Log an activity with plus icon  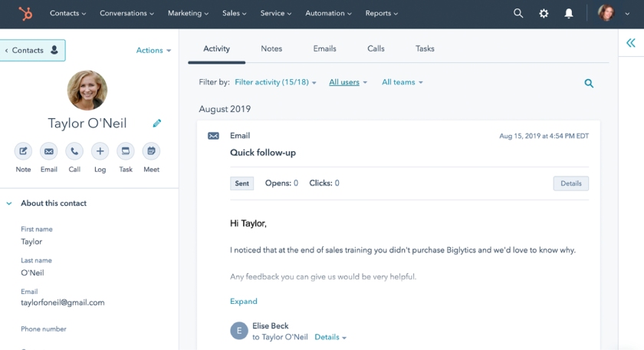pyautogui.click(x=100, y=151)
